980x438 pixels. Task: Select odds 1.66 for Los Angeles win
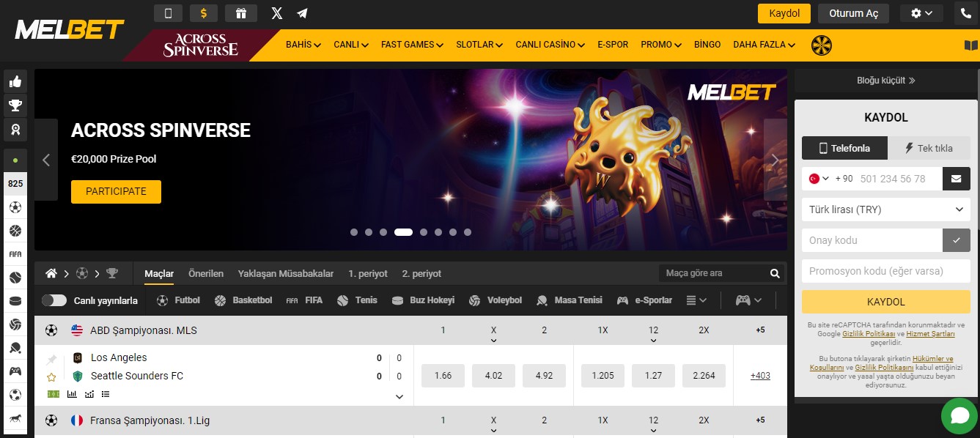[443, 376]
